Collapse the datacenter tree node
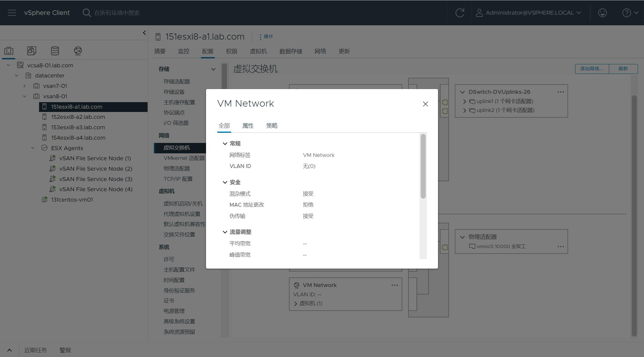The image size is (644, 357). [x=17, y=76]
